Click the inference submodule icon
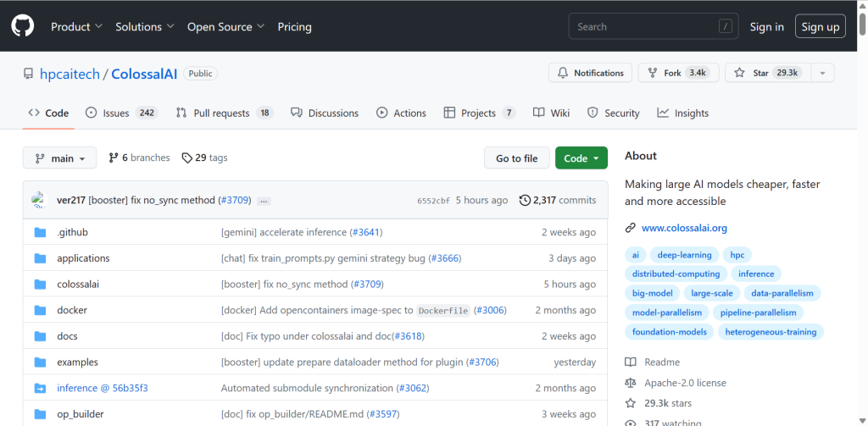This screenshot has width=868, height=426. tap(40, 388)
